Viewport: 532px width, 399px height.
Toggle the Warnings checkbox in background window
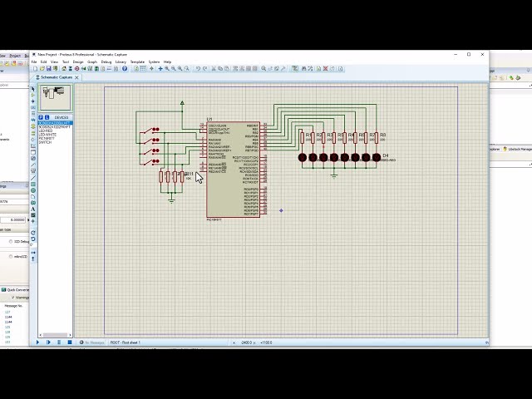click(13, 298)
